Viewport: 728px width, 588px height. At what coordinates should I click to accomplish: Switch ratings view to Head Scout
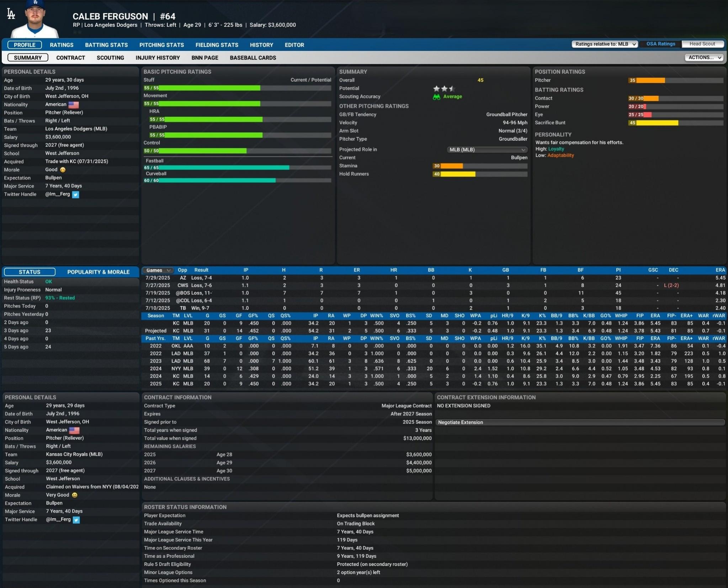[x=702, y=44]
